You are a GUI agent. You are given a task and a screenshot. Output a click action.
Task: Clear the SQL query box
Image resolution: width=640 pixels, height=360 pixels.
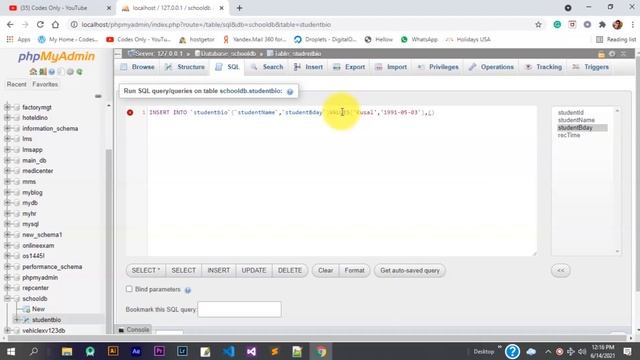click(325, 271)
